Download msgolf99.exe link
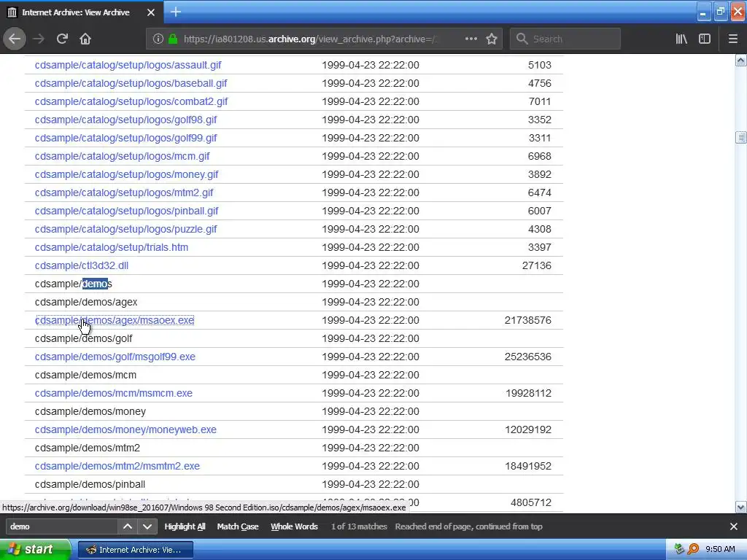 (x=115, y=357)
